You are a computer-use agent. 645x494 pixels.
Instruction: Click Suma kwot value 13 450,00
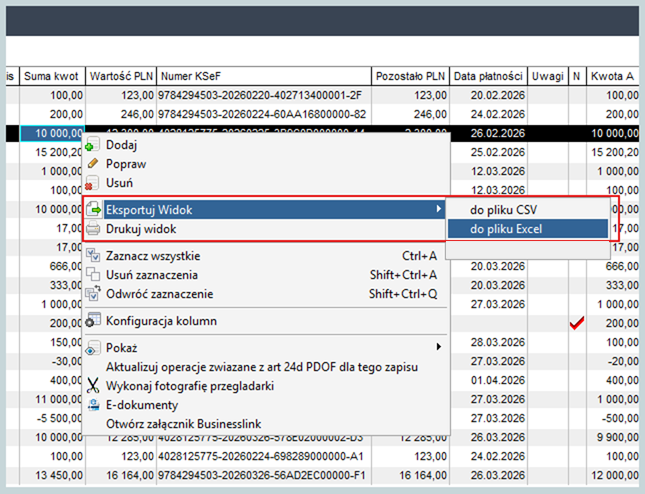tap(59, 475)
